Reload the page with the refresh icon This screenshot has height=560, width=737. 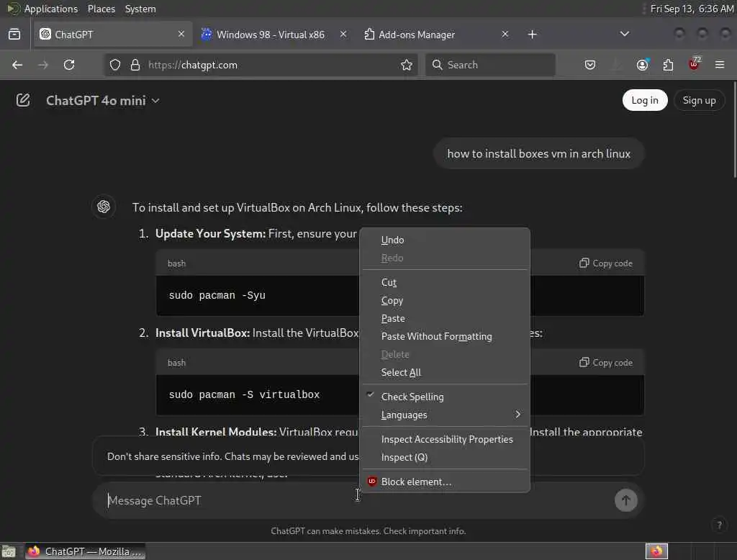click(x=69, y=65)
